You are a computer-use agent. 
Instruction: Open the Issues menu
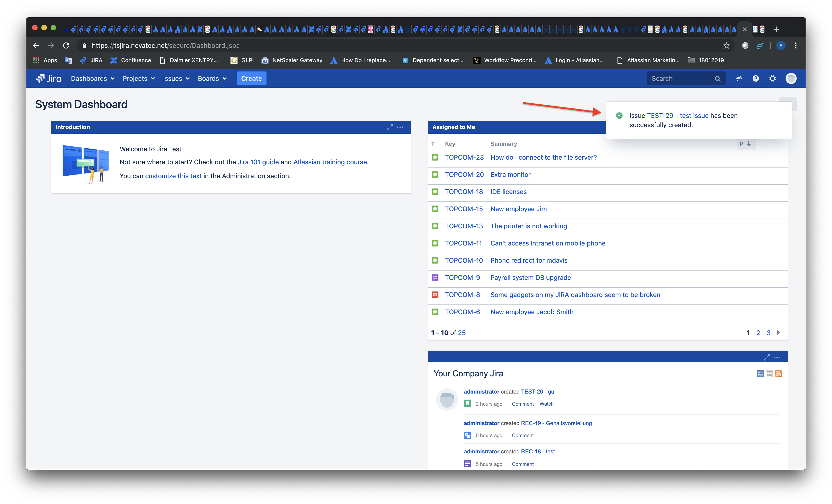coord(176,78)
